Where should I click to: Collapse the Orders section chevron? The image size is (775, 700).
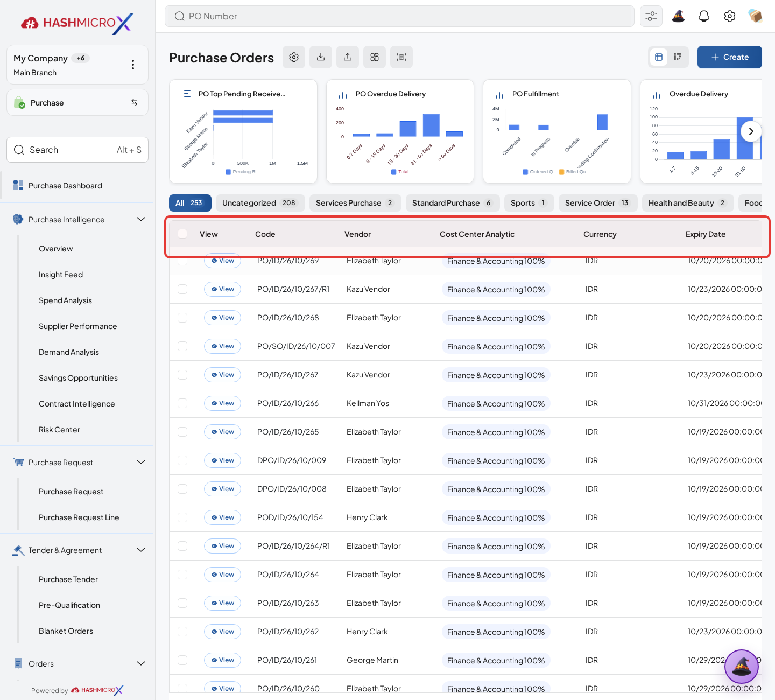[x=141, y=663]
